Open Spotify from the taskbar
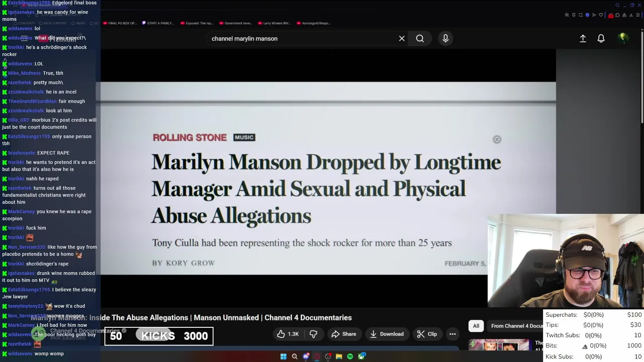 tap(350, 356)
